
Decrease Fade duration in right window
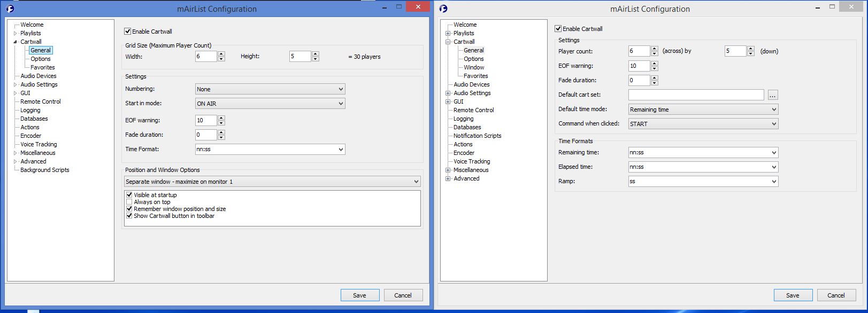point(655,83)
